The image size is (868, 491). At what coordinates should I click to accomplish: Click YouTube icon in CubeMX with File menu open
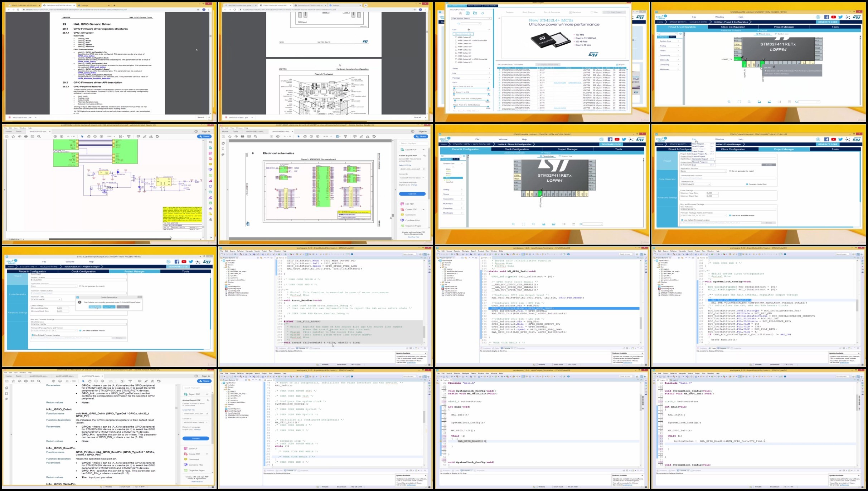point(834,139)
